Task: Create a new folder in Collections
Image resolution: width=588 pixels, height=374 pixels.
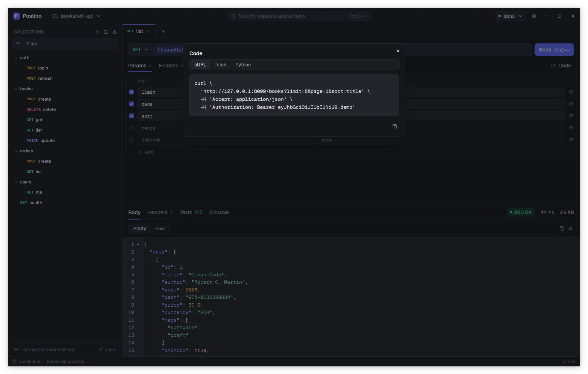Action: 106,32
